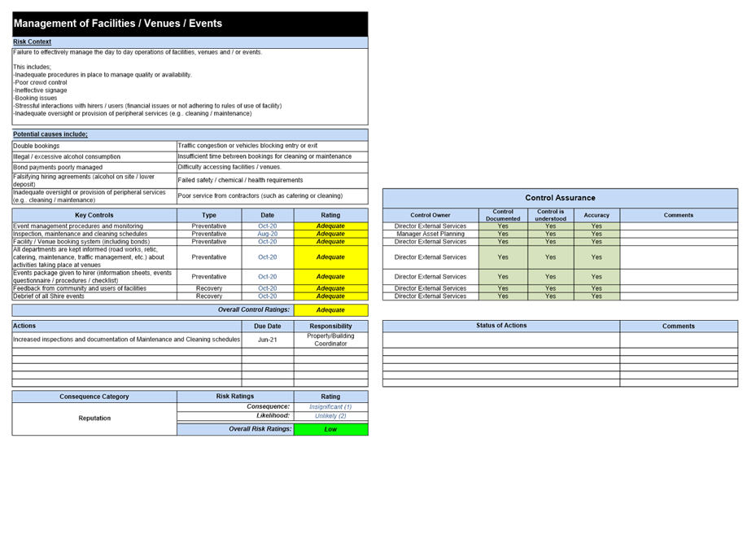Click the 'Comments' header in Control Assurance table
The width and height of the screenshot is (756, 535).
point(679,215)
